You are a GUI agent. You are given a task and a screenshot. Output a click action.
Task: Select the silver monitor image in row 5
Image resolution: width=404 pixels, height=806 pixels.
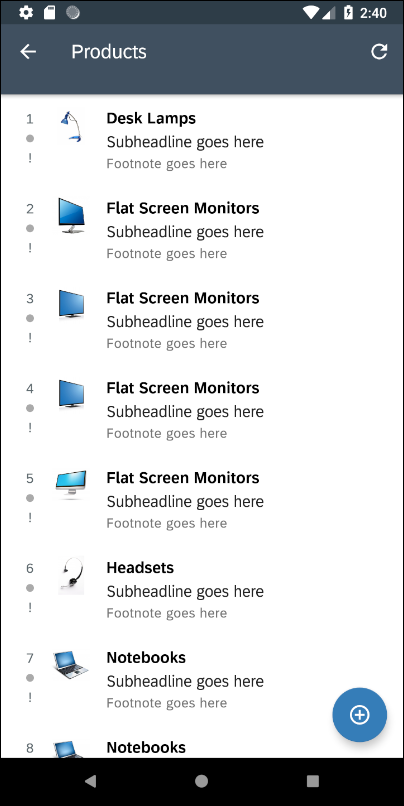pyautogui.click(x=71, y=485)
